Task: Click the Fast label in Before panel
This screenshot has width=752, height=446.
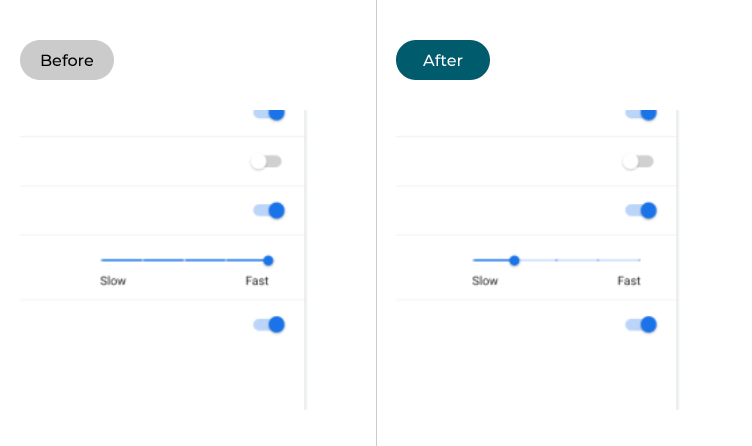Action: [257, 281]
